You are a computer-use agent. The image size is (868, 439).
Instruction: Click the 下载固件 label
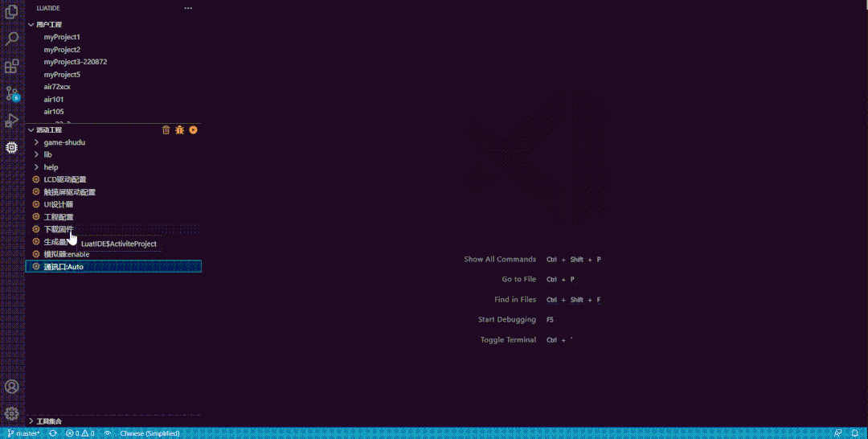[x=58, y=229]
